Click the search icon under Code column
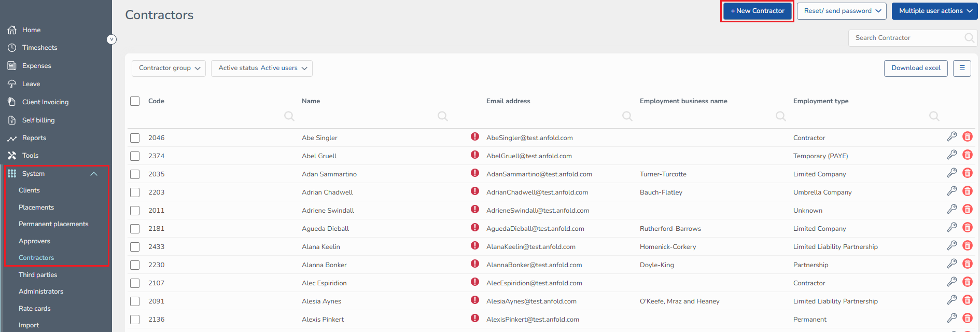 (x=289, y=116)
